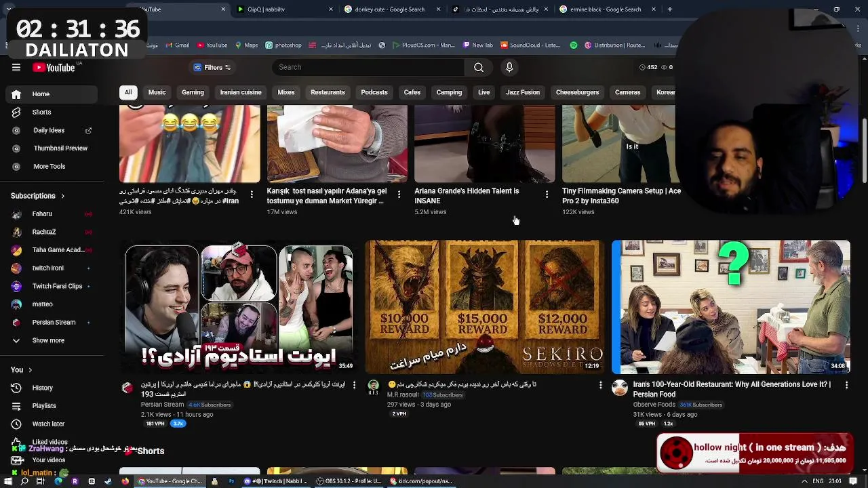Select the Cheeseburgers chip
Screen dimensions: 868x488
click(577, 92)
